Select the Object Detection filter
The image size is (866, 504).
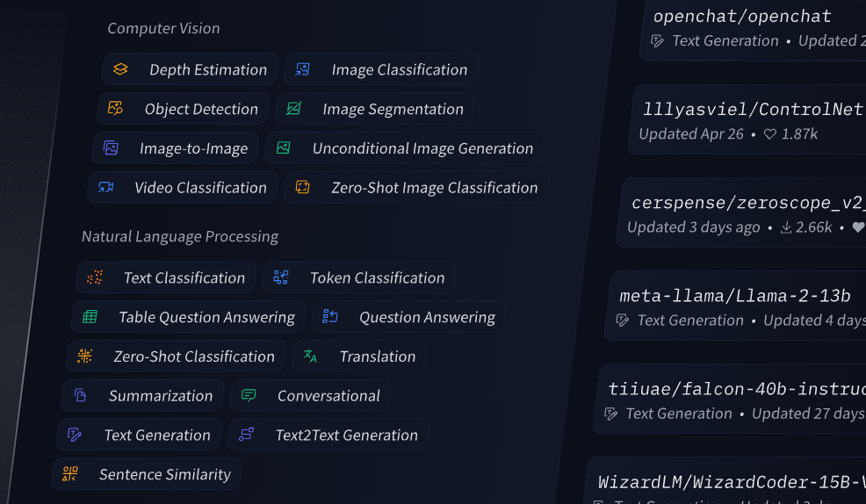point(183,108)
